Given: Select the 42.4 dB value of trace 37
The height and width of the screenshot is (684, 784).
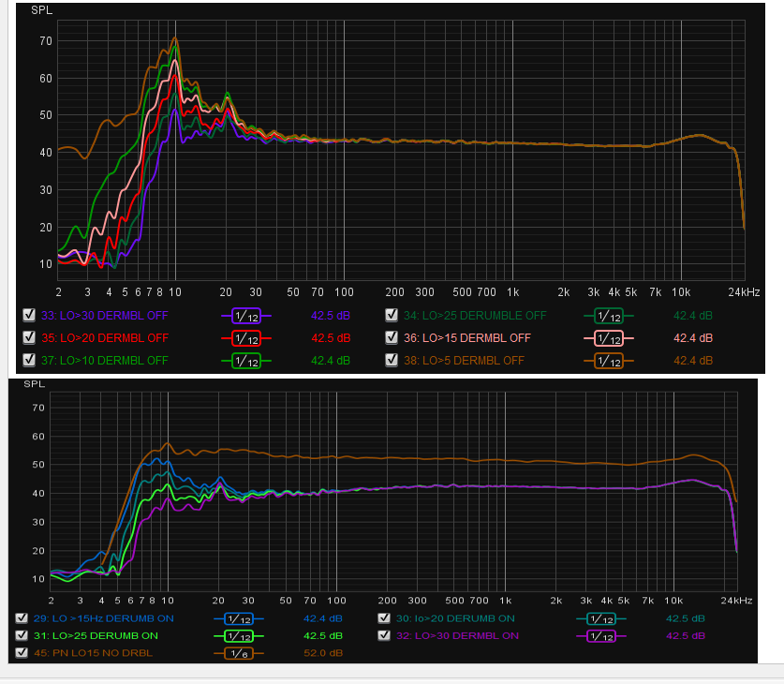Looking at the screenshot, I should point(331,361).
